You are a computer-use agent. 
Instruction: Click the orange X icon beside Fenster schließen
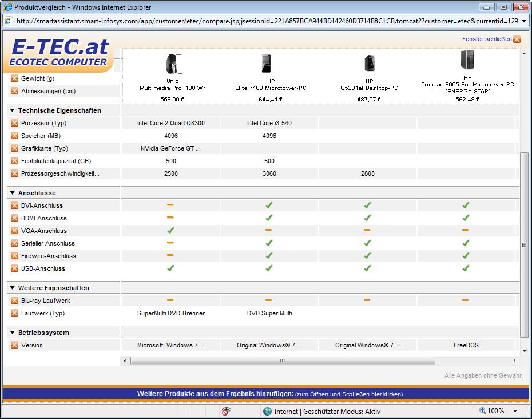(517, 39)
